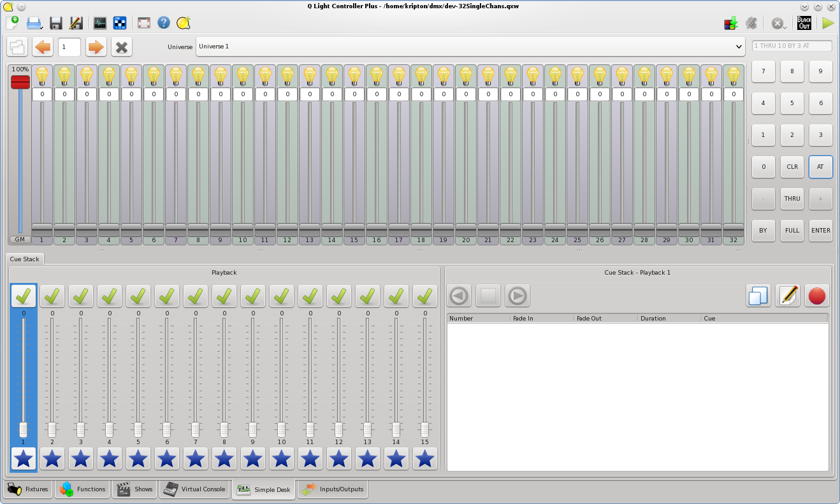Toggle playback 5 select checkmark button
The height and width of the screenshot is (504, 840).
(x=138, y=296)
